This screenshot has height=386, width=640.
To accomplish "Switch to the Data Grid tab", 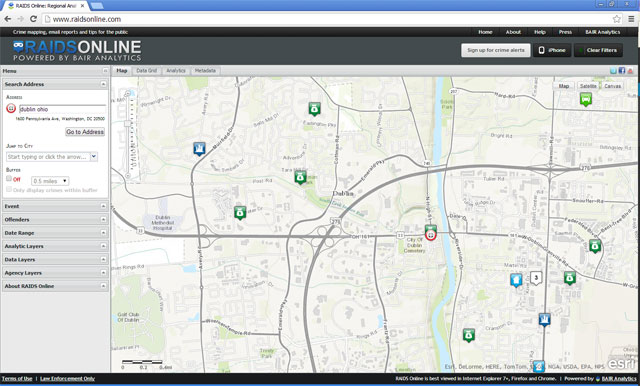I will [x=147, y=71].
